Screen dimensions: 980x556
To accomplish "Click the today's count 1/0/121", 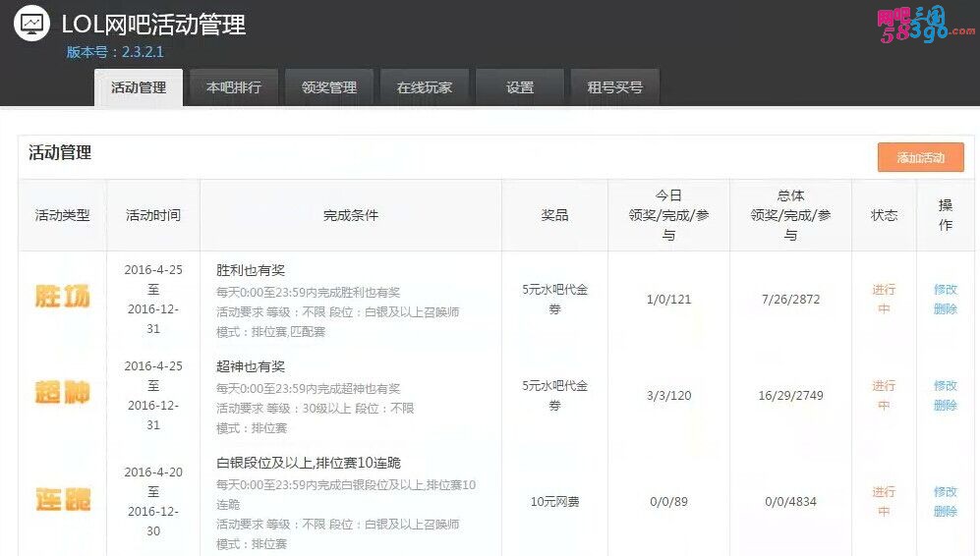I will point(668,300).
